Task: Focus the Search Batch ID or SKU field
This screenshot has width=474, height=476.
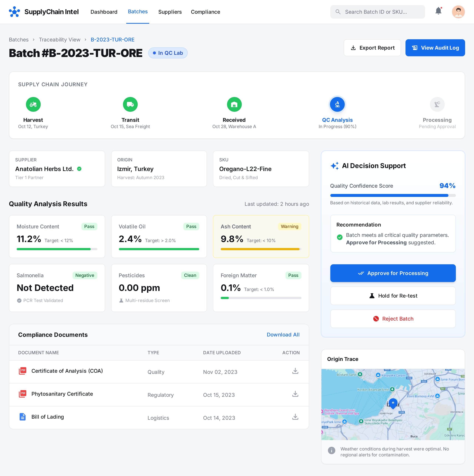Action: [377, 12]
